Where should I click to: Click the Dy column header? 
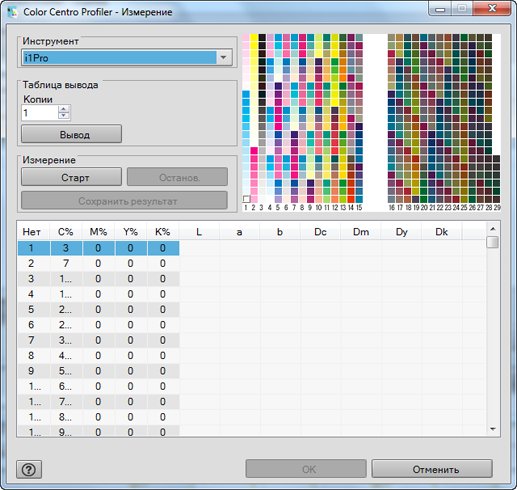401,232
